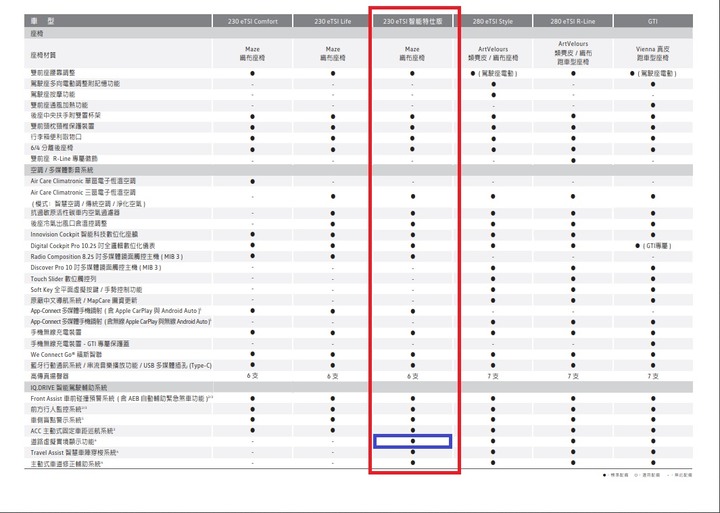Click the '空調 / 多媒體影音系統' section heading
Screen dimensions: 720x513
(x=62, y=170)
